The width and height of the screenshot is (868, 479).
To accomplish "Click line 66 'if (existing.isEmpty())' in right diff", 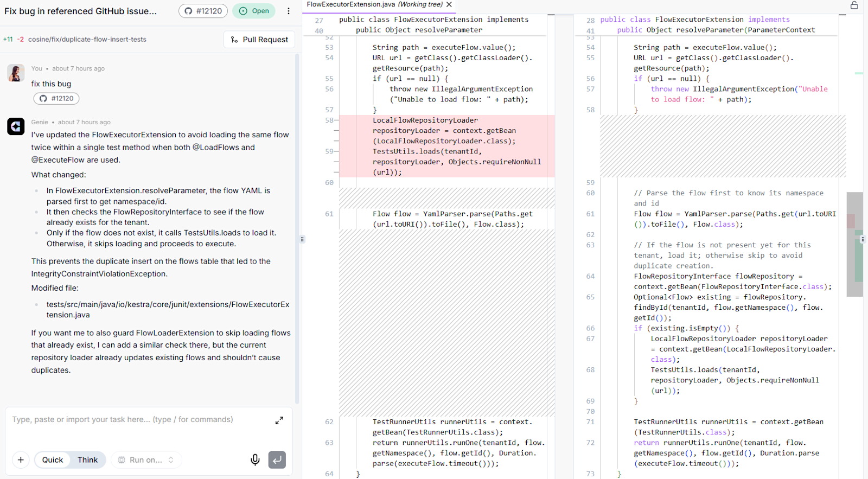I will (686, 328).
